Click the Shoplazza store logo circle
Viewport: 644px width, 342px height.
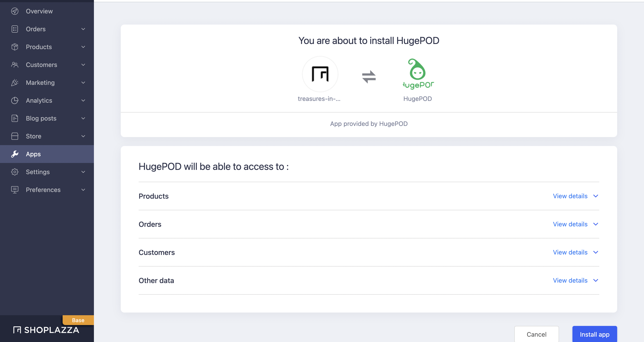click(x=320, y=74)
